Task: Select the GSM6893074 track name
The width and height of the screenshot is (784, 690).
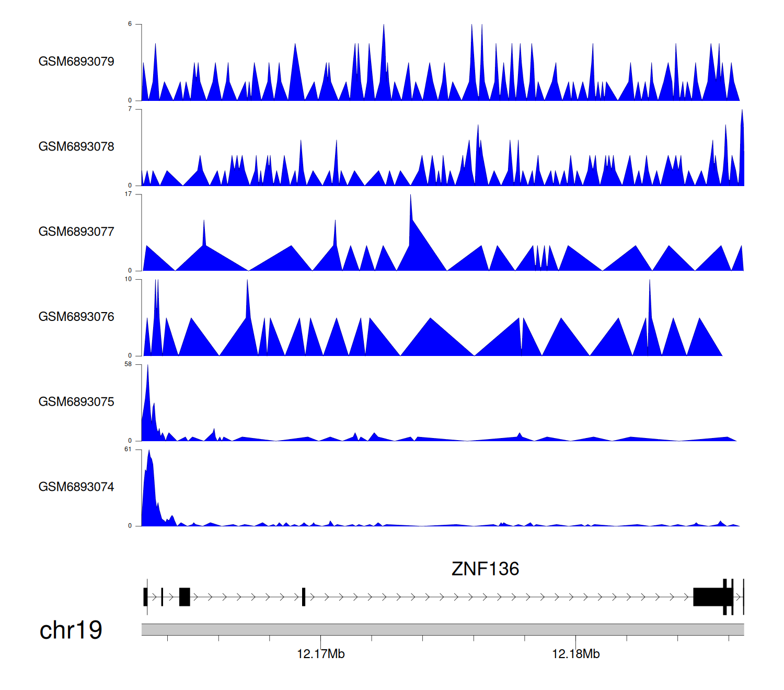Action: tap(76, 487)
